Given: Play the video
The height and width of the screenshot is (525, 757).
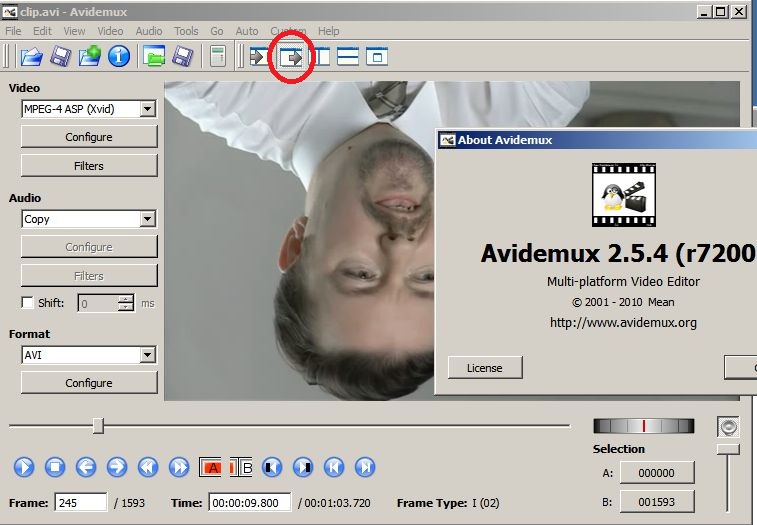Looking at the screenshot, I should click(24, 467).
